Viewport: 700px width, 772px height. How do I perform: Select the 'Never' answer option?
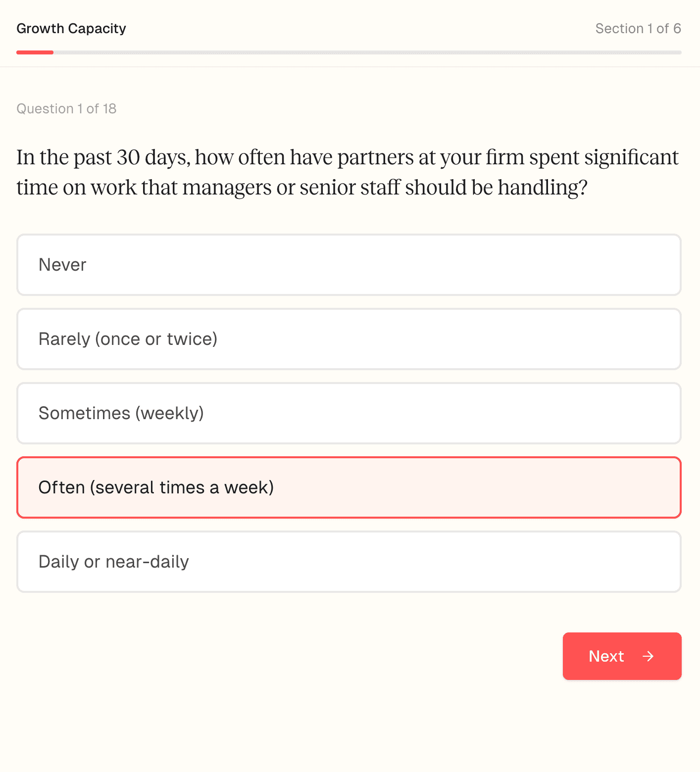click(349, 265)
